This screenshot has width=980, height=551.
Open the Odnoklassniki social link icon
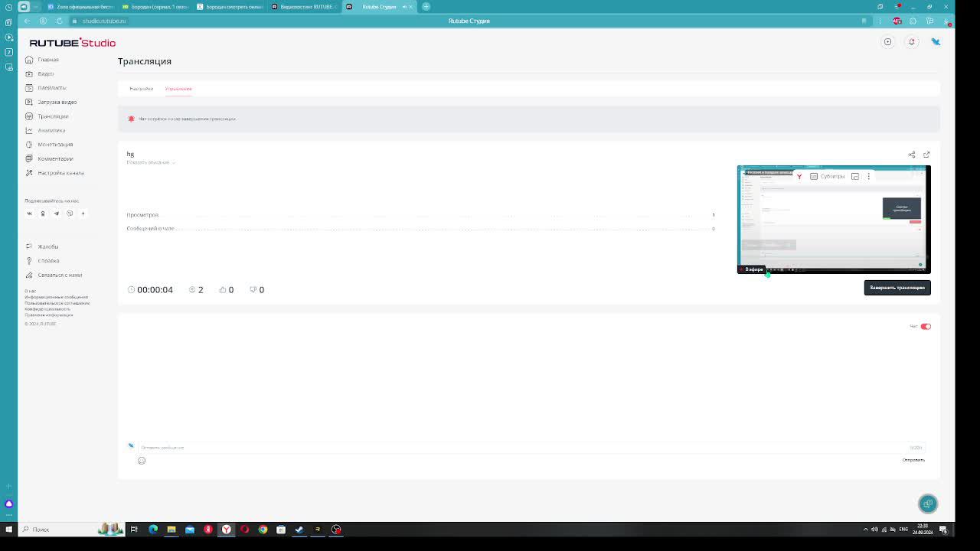tap(43, 214)
